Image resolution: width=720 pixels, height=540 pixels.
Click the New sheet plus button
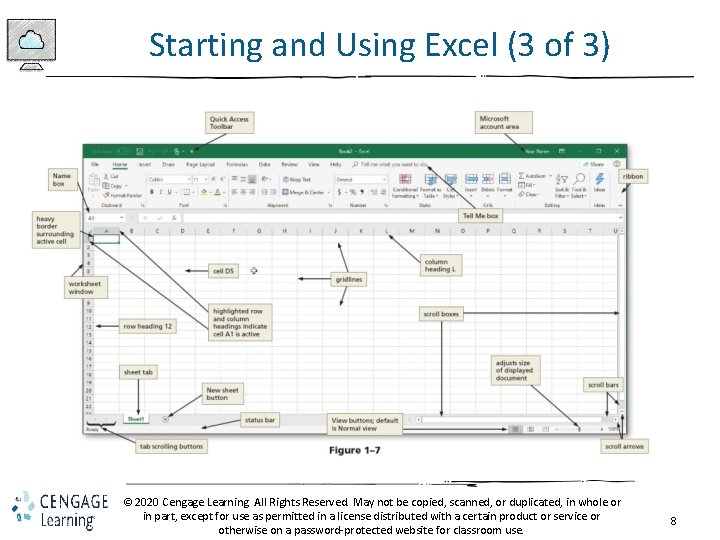tap(165, 419)
